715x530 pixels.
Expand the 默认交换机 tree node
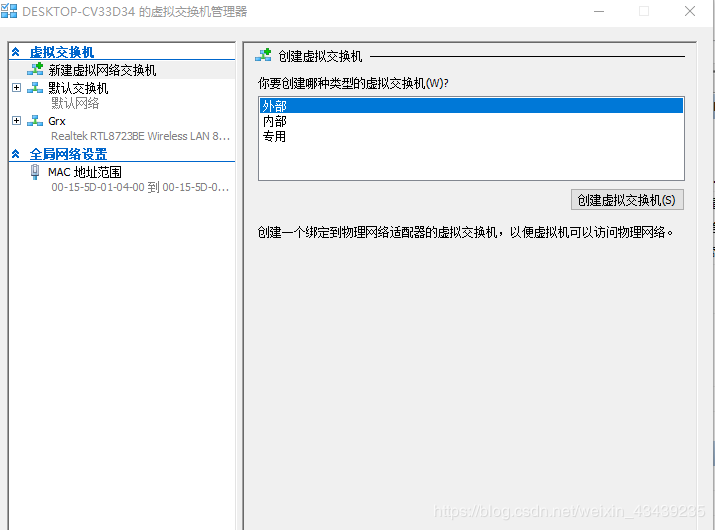click(x=16, y=87)
